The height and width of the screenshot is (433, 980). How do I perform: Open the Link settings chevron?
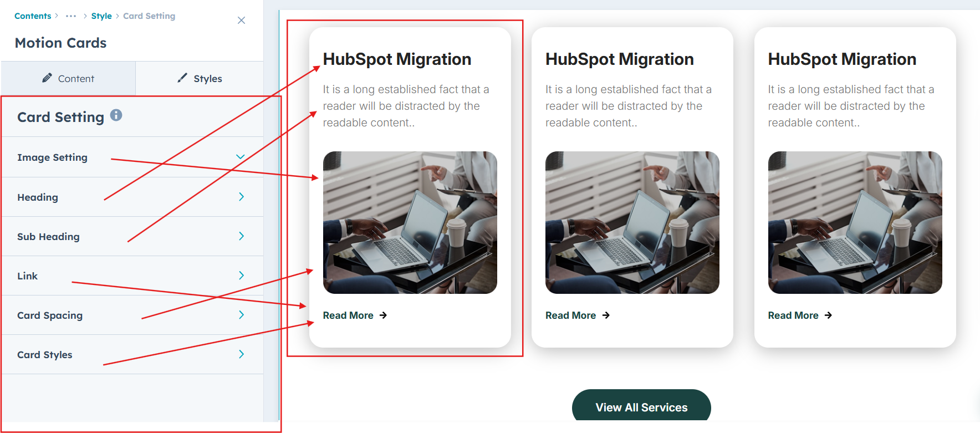[241, 276]
